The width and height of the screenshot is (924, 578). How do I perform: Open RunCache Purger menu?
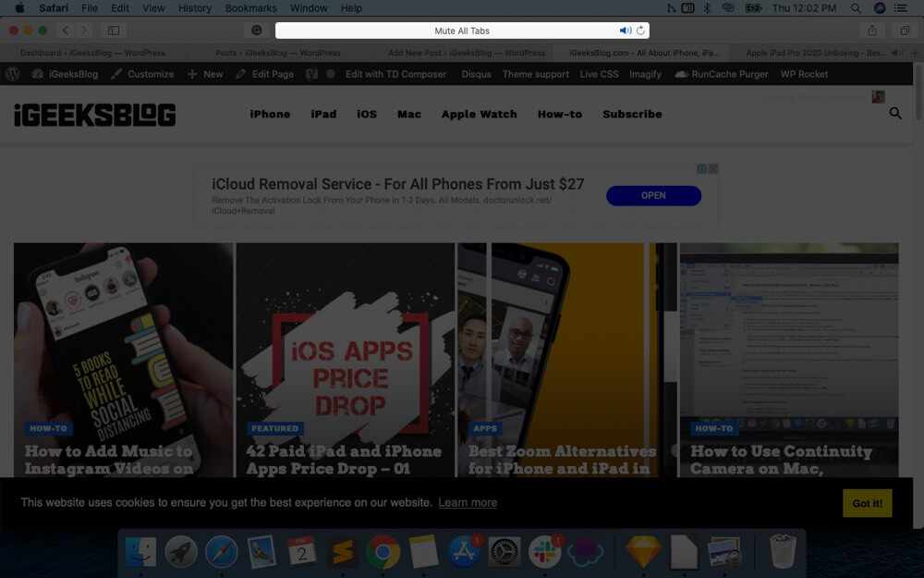point(722,74)
